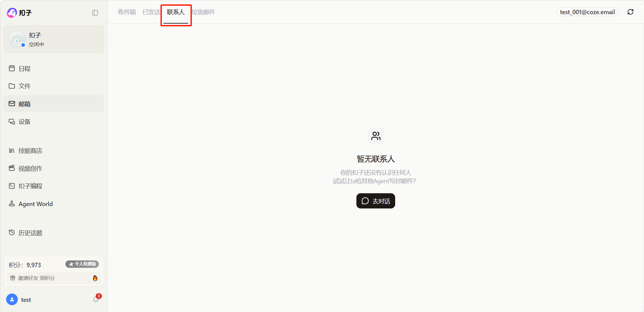Screen dimensions: 644x312
Task: Click the 去对话 button
Action: (x=376, y=201)
